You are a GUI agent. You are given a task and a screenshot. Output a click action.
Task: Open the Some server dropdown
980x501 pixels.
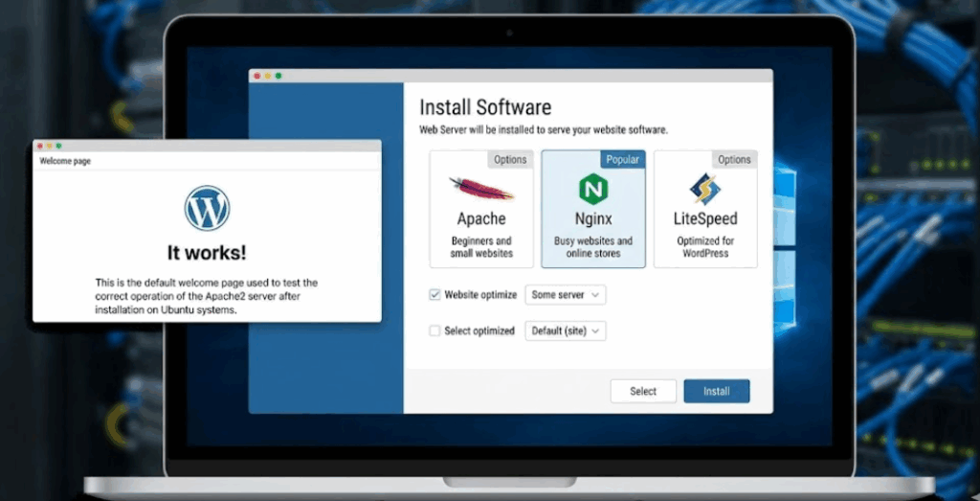566,295
